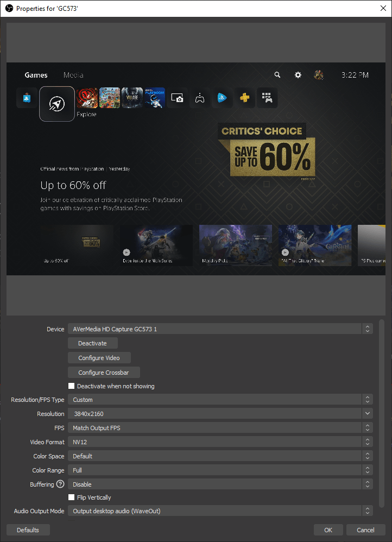Screen dimensions: 392x542
Task: Click the search magnifier icon in preview
Action: pyautogui.click(x=277, y=74)
